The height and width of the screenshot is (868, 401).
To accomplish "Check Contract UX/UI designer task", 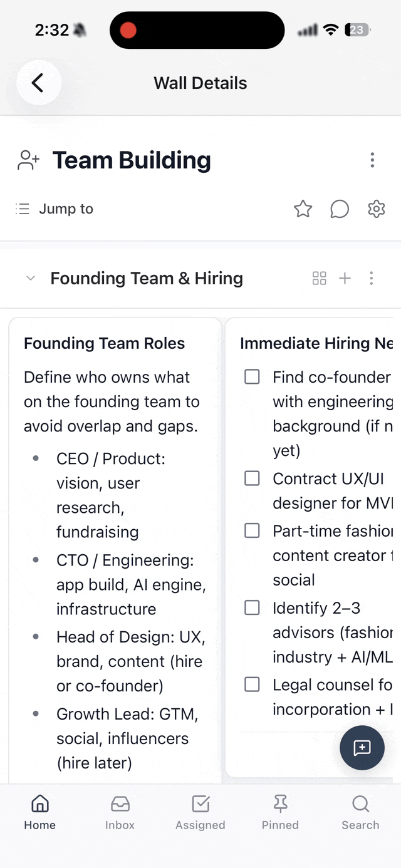I will (252, 478).
